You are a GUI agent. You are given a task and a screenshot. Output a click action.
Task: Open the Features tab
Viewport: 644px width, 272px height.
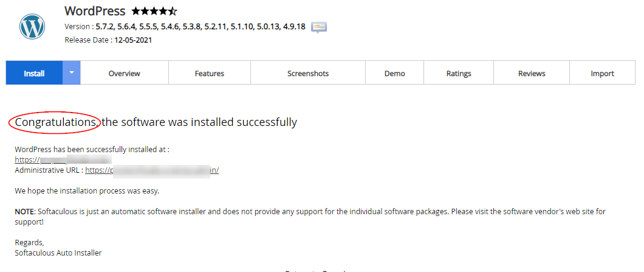tap(210, 73)
